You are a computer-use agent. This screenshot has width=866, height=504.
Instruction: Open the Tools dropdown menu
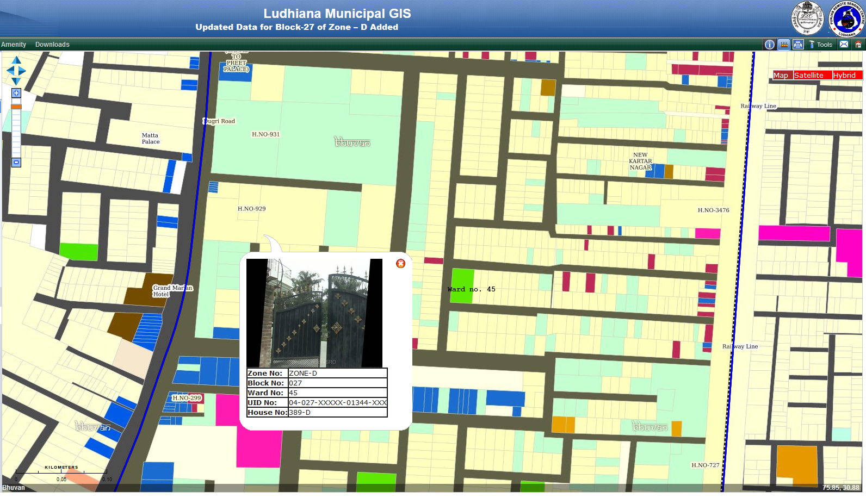pos(821,45)
